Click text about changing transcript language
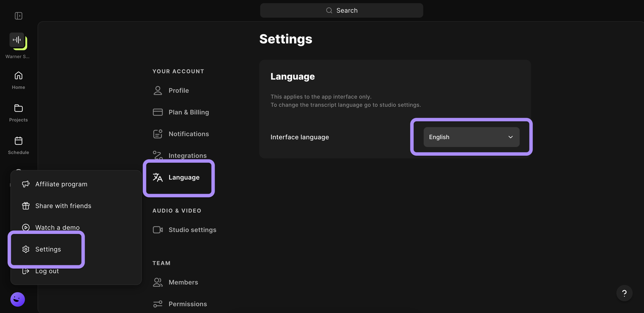 tap(346, 105)
